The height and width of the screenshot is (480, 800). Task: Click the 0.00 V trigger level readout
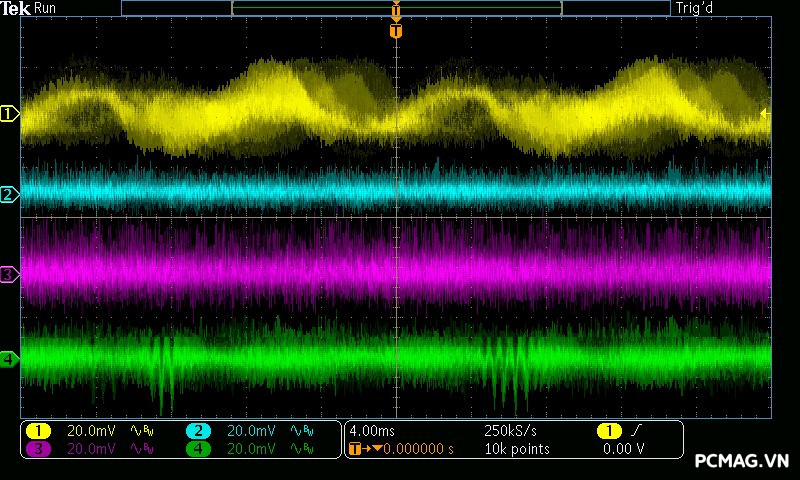pyautogui.click(x=624, y=449)
